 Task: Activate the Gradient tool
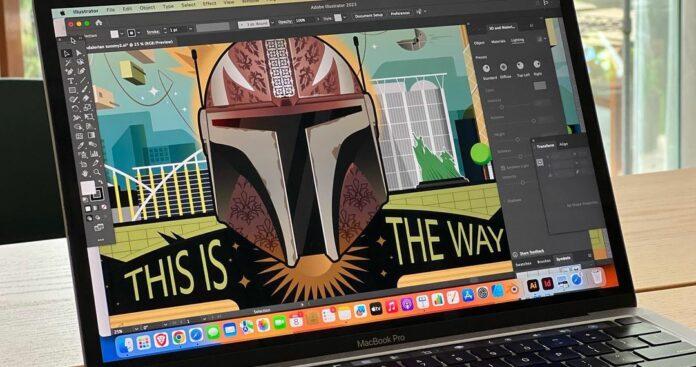pos(91,135)
